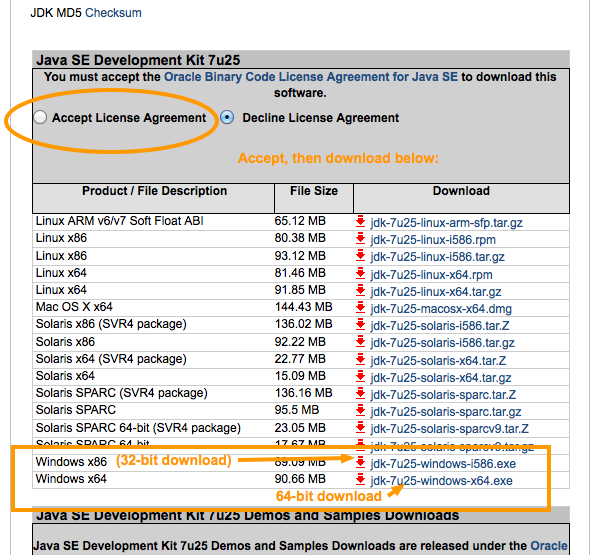Download jdk-7u25-linux-i586.rpm file link
The width and height of the screenshot is (595, 555).
(433, 240)
